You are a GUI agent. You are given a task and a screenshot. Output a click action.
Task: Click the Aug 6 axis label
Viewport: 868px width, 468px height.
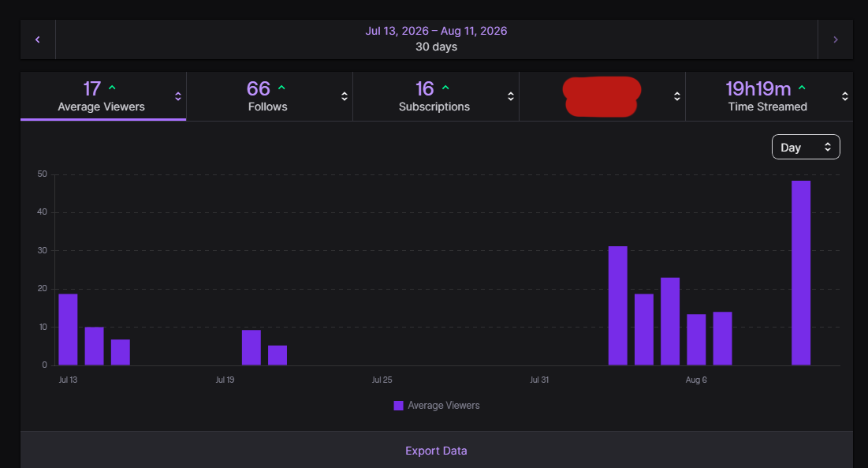pos(696,380)
